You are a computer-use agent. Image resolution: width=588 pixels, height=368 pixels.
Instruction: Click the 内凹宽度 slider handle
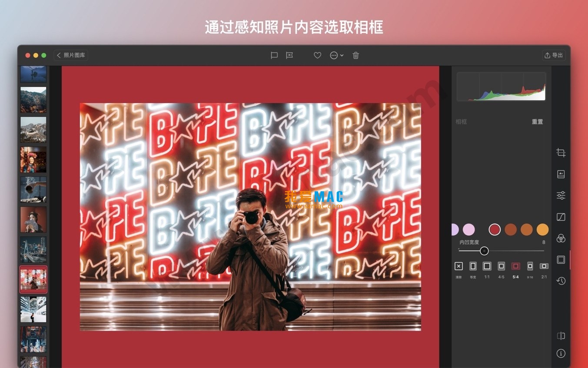point(484,251)
